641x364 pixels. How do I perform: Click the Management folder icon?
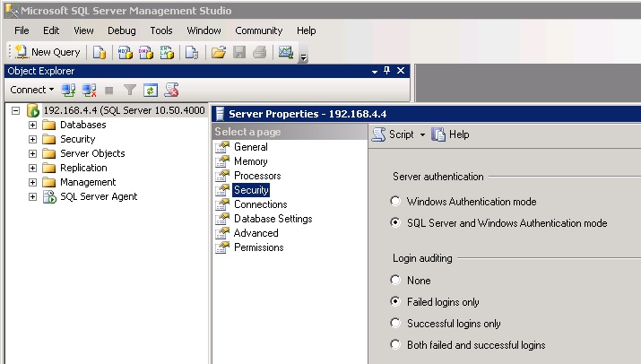click(49, 182)
